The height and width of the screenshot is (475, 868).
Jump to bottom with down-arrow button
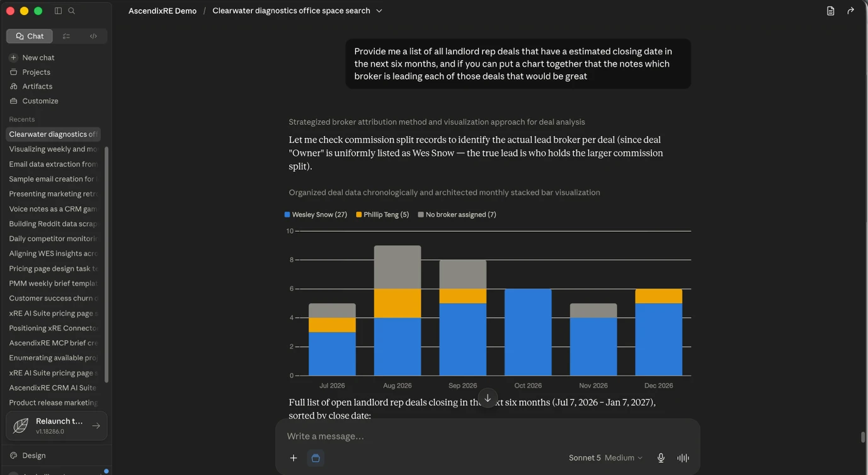point(488,398)
